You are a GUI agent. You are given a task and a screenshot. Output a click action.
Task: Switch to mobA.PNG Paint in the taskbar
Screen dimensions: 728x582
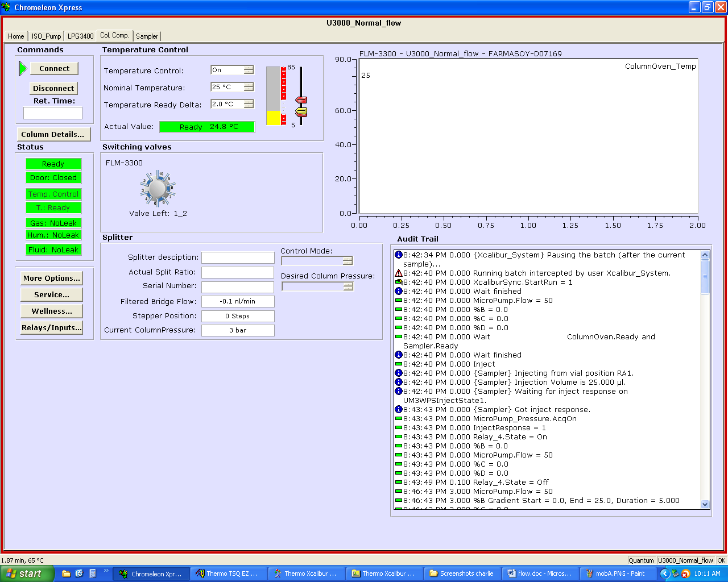pos(615,573)
